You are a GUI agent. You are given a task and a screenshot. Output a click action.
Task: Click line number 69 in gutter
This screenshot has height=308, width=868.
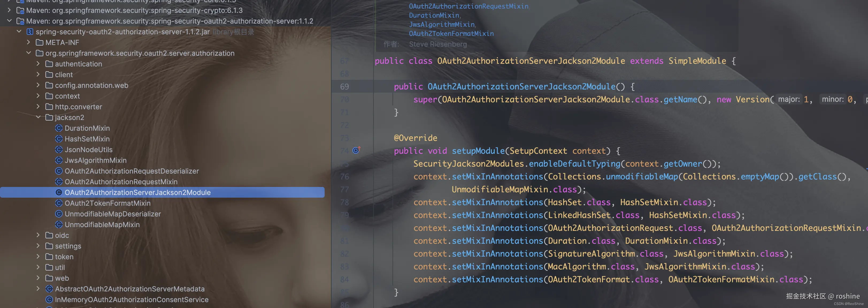pyautogui.click(x=344, y=87)
